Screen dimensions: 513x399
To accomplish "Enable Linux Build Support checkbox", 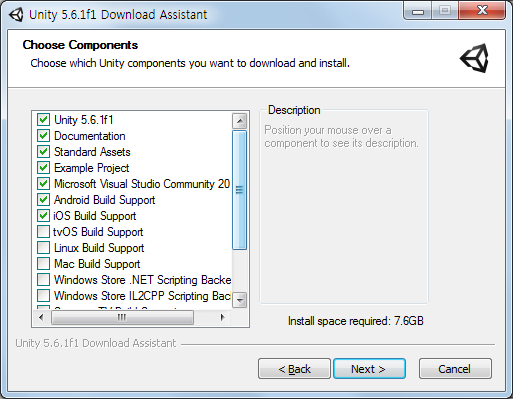I will click(x=43, y=247).
